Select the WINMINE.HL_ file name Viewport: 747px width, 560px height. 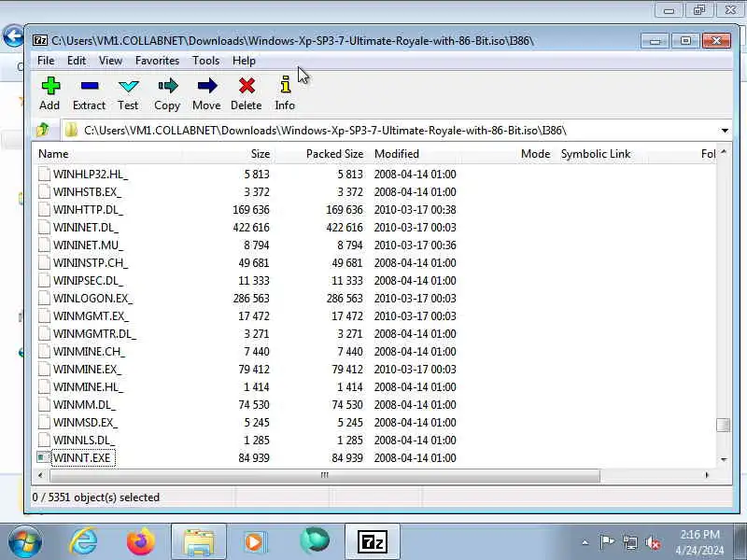tap(88, 386)
